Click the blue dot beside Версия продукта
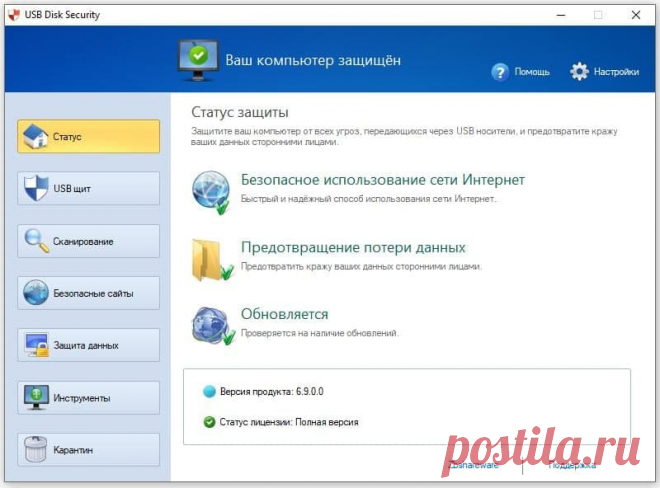Image resolution: width=660 pixels, height=488 pixels. pos(209,392)
